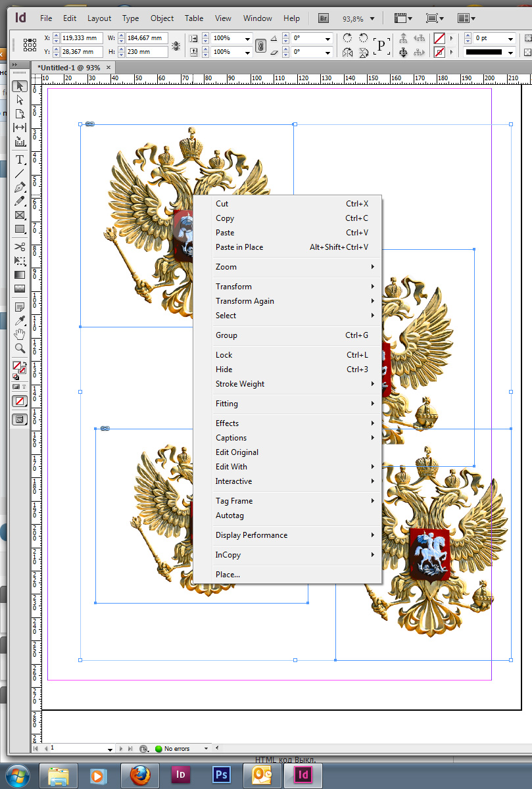Open the zoom level 93,8% dropdown
The image size is (532, 789).
(373, 18)
